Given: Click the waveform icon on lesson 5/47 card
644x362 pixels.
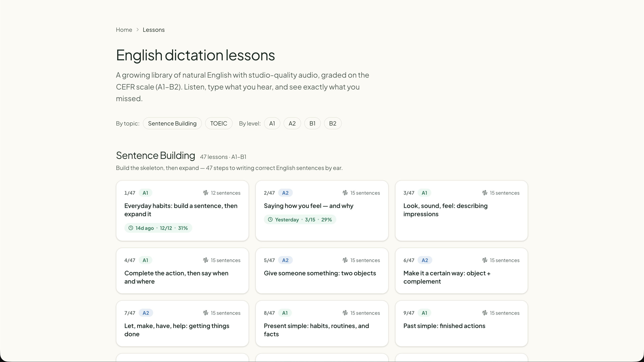Looking at the screenshot, I should (x=345, y=260).
